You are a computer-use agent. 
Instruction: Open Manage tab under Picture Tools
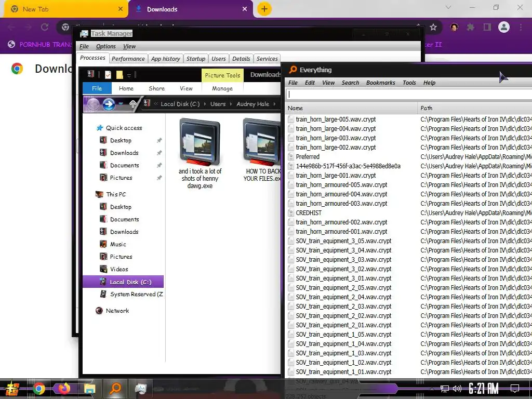tap(222, 88)
